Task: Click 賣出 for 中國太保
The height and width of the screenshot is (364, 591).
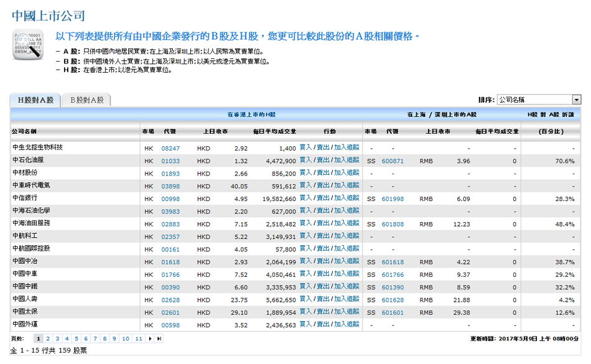Action: 323,311
